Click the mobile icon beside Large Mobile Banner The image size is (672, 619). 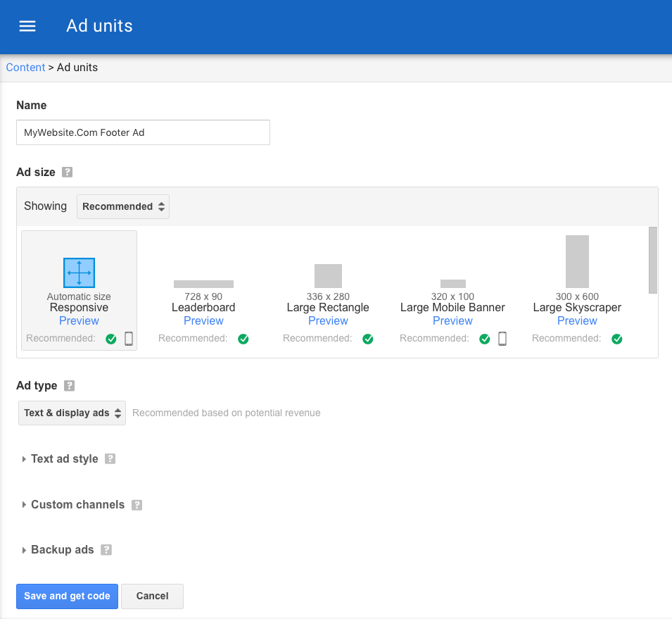coord(502,339)
